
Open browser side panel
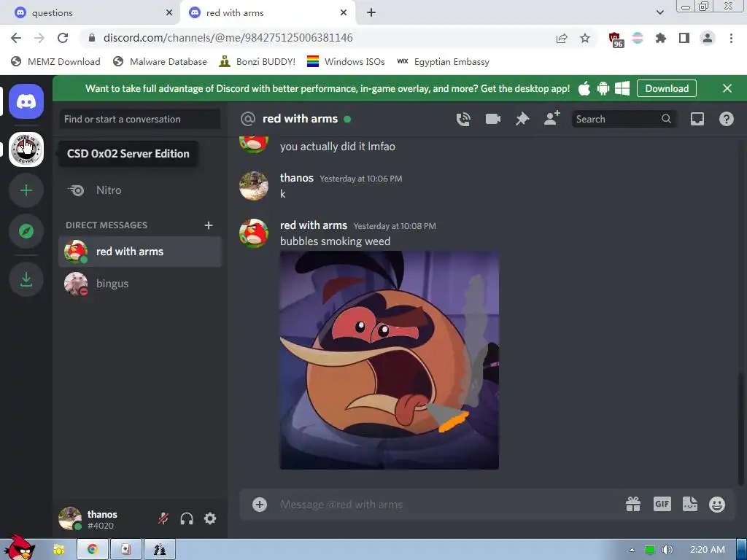[x=684, y=38]
